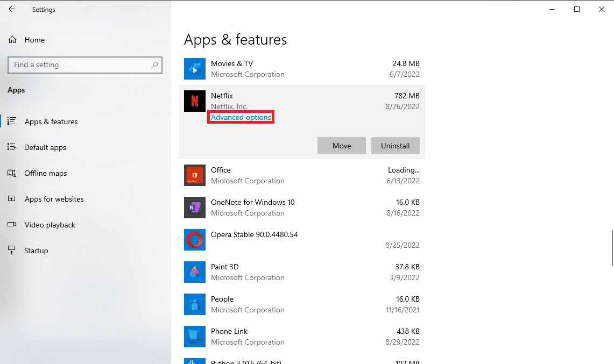This screenshot has height=364, width=614.
Task: Click the Office Loading... size text
Action: (x=404, y=170)
